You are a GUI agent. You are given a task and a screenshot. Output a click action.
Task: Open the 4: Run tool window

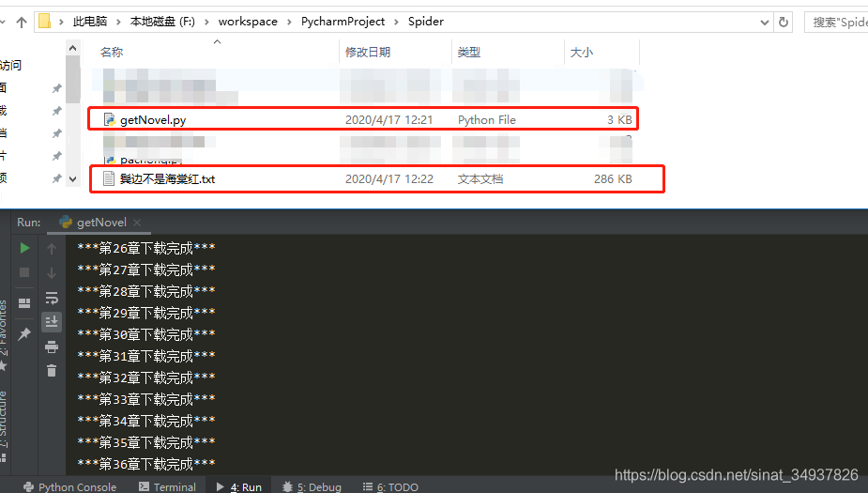239,487
